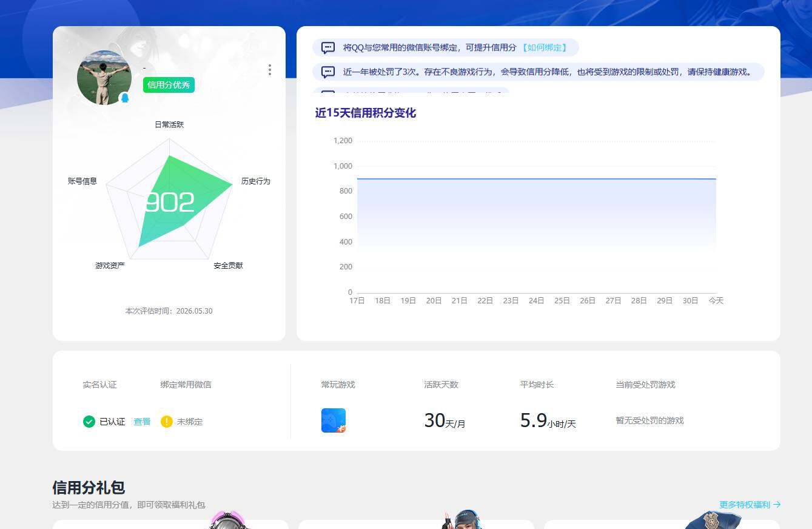Click the 未绑定 status text
Screen dimensions: 812x529
(x=190, y=422)
